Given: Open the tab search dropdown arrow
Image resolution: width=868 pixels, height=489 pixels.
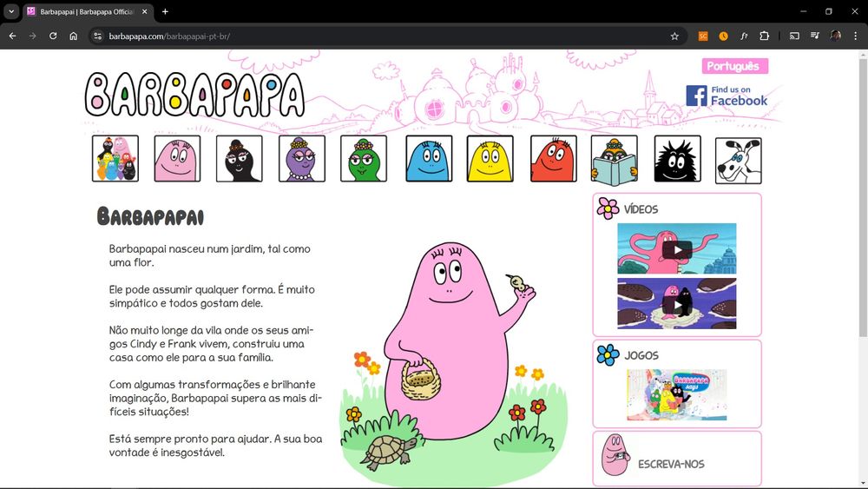Looking at the screenshot, I should tap(11, 11).
